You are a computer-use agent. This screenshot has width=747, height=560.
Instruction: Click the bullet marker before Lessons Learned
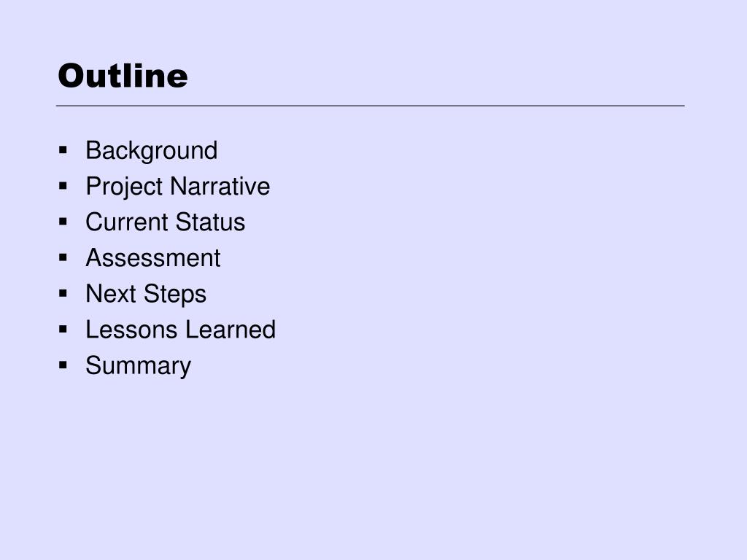pyautogui.click(x=63, y=329)
